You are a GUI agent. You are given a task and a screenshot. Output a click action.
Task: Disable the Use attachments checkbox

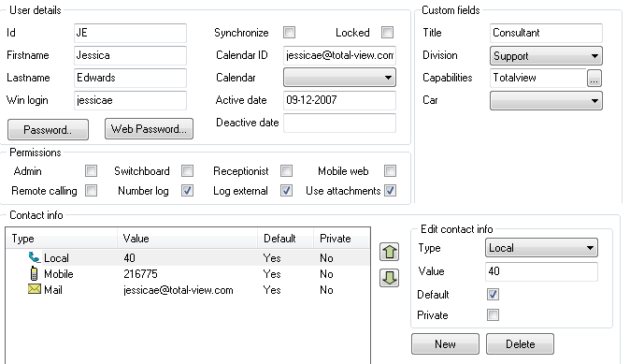[x=390, y=191]
